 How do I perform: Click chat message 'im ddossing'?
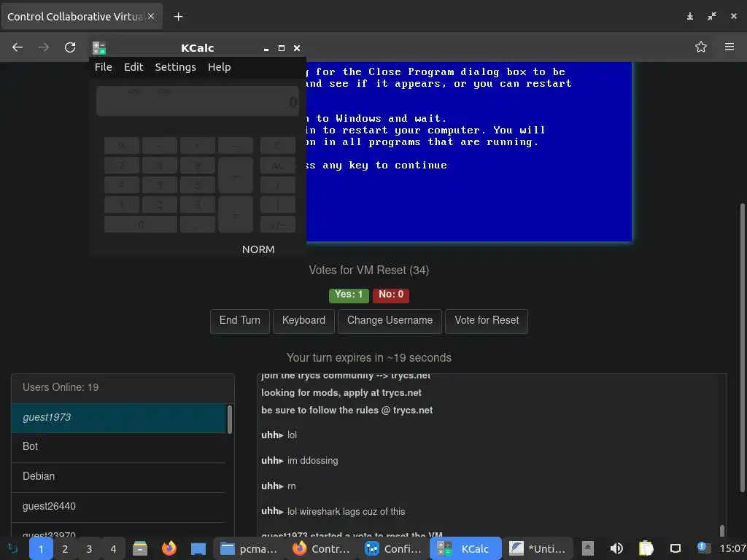pyautogui.click(x=312, y=461)
